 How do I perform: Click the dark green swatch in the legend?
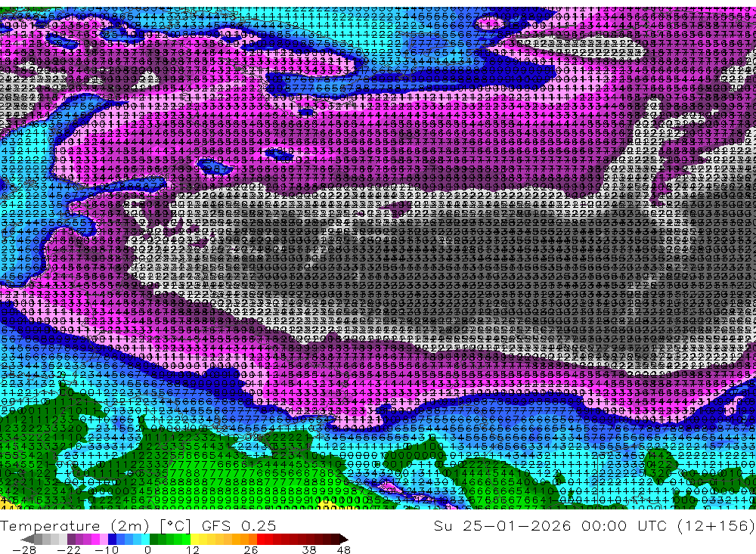point(153,539)
